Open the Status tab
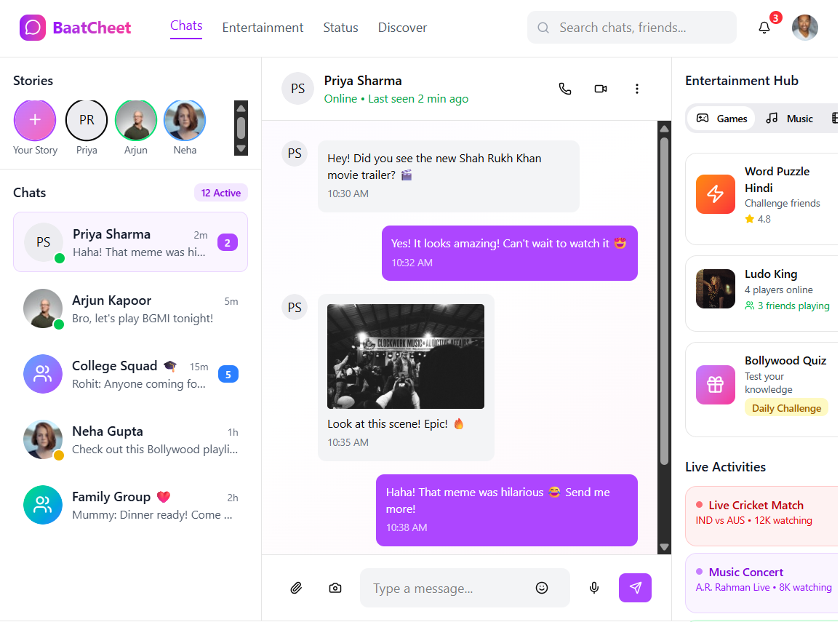Screen dimensions: 840x622 (x=340, y=28)
